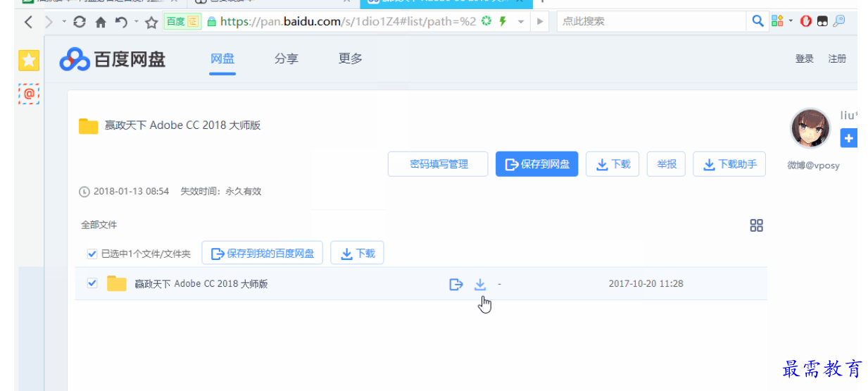Click the browser forward arrow
Viewport: 868px width, 391px height.
click(49, 22)
